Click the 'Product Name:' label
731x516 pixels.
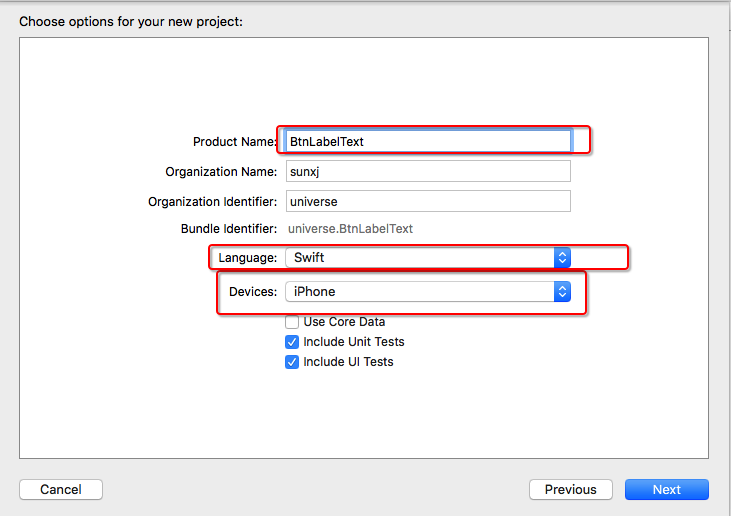(235, 142)
